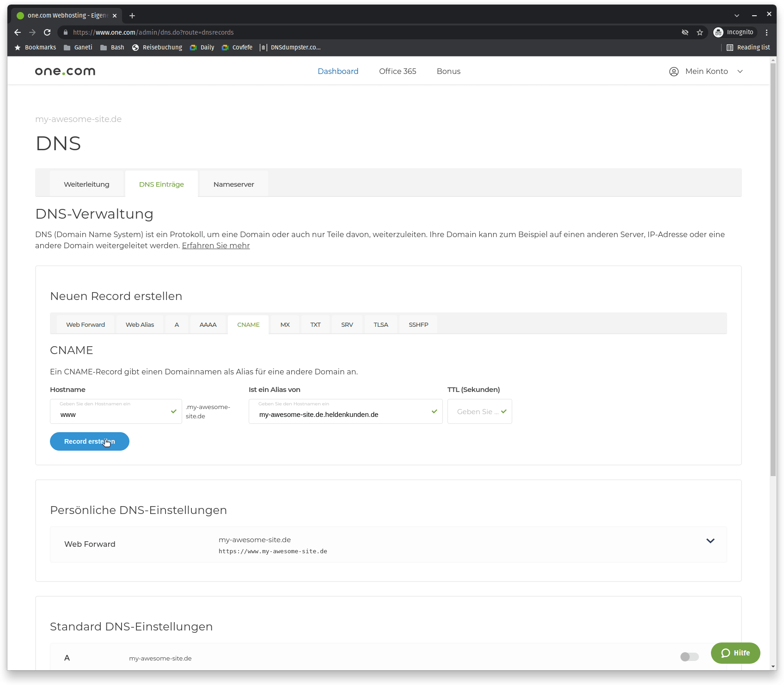Image resolution: width=784 pixels, height=685 pixels.
Task: Click the address bar URL
Action: [153, 32]
